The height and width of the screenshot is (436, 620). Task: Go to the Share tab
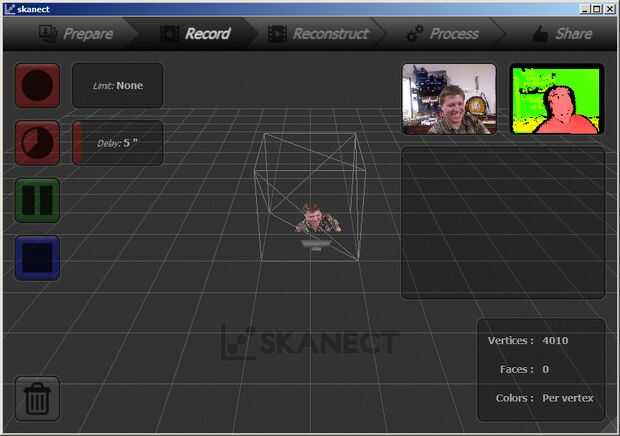(x=562, y=34)
